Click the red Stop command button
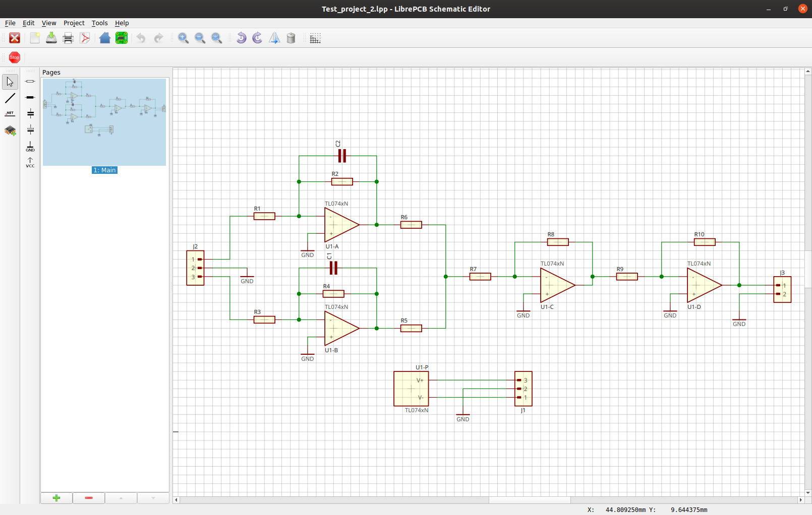 point(15,57)
